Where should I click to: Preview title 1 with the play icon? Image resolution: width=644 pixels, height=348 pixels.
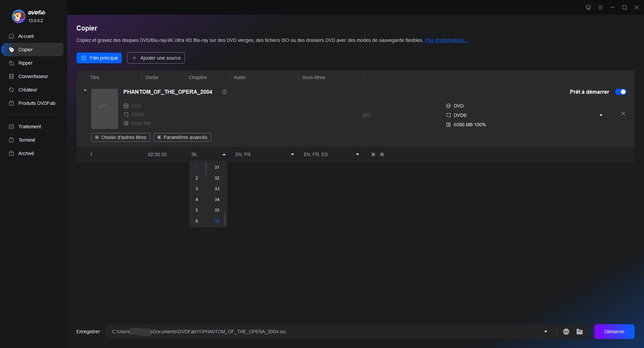tap(373, 154)
